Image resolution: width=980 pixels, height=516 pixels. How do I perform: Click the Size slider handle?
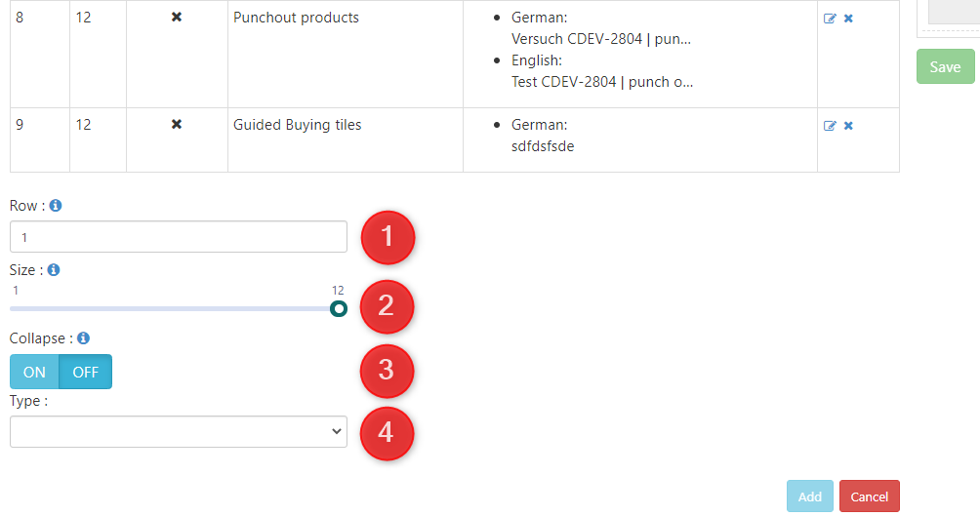(x=339, y=309)
